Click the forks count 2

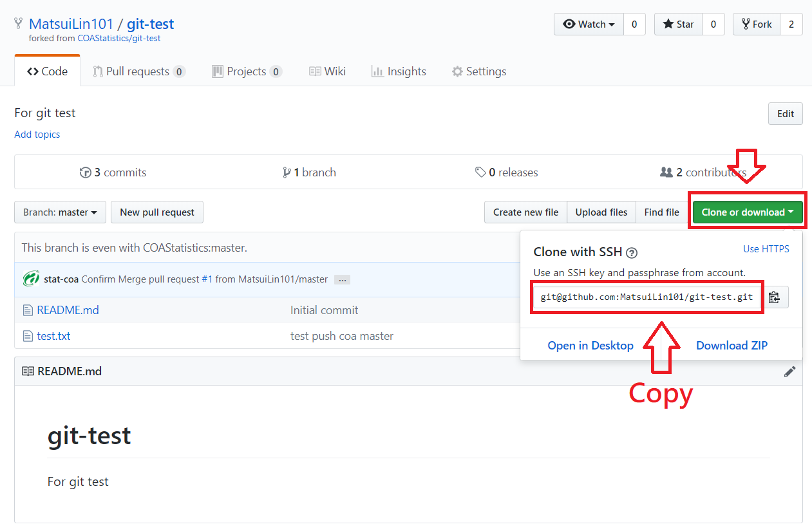pos(791,24)
